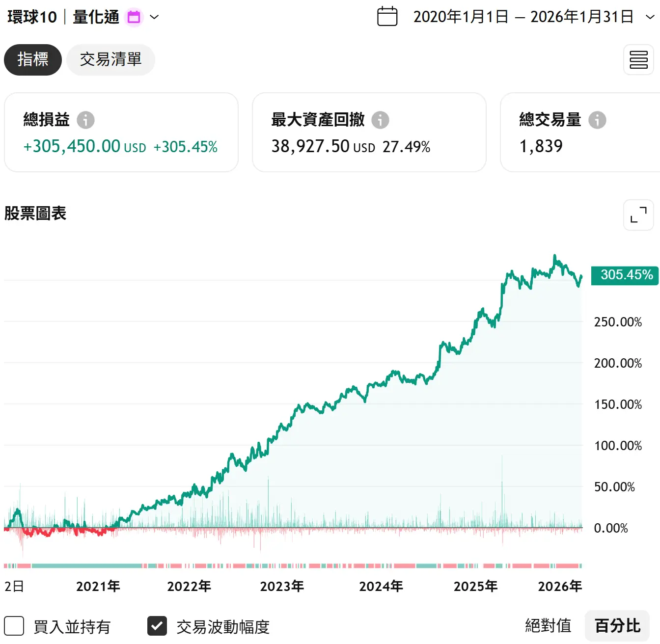Viewport: 660px width, 644px height.
Task: Click the list layout view icon
Action: (x=638, y=60)
